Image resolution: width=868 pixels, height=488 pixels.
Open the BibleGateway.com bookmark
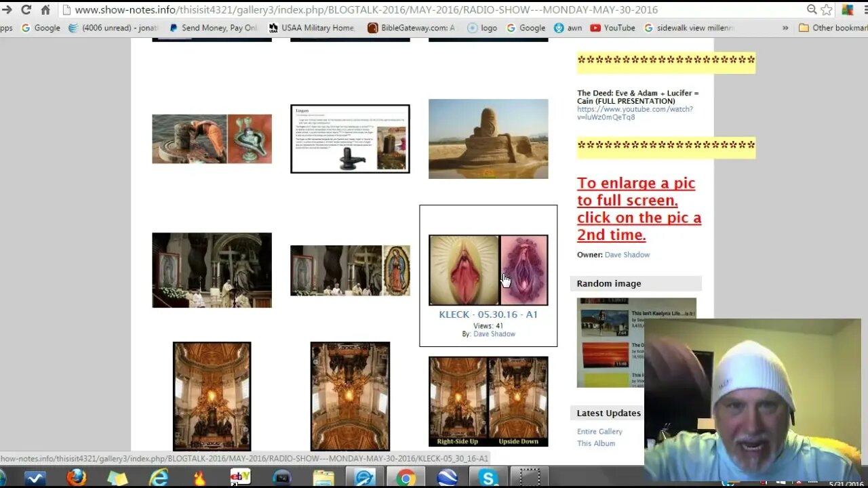[412, 28]
